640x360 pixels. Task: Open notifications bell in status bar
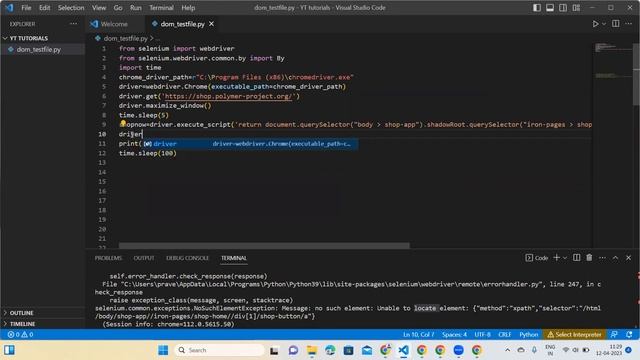tap(629, 335)
